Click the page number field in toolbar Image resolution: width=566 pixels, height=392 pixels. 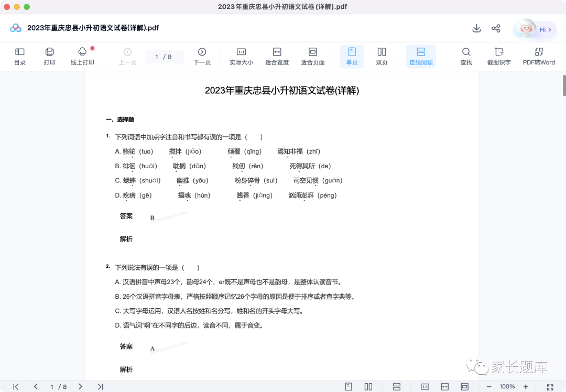click(165, 57)
